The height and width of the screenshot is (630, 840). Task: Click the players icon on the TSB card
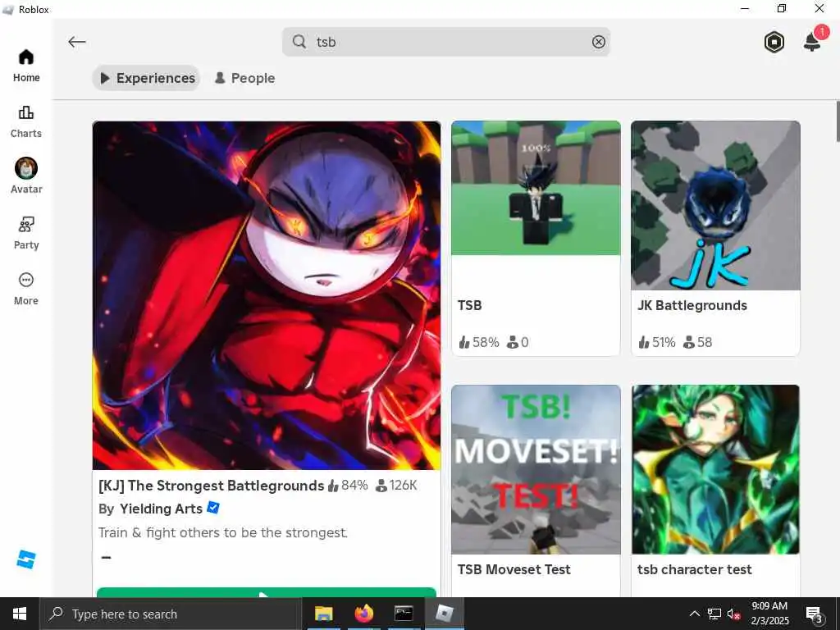[x=512, y=342]
